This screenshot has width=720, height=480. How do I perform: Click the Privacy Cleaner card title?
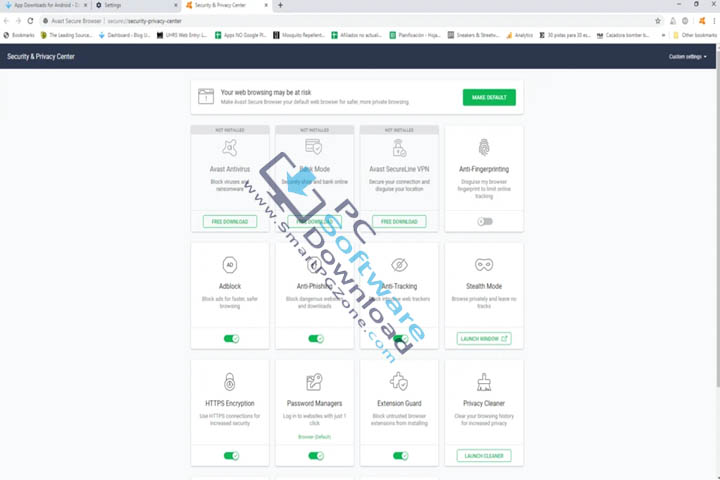point(484,403)
